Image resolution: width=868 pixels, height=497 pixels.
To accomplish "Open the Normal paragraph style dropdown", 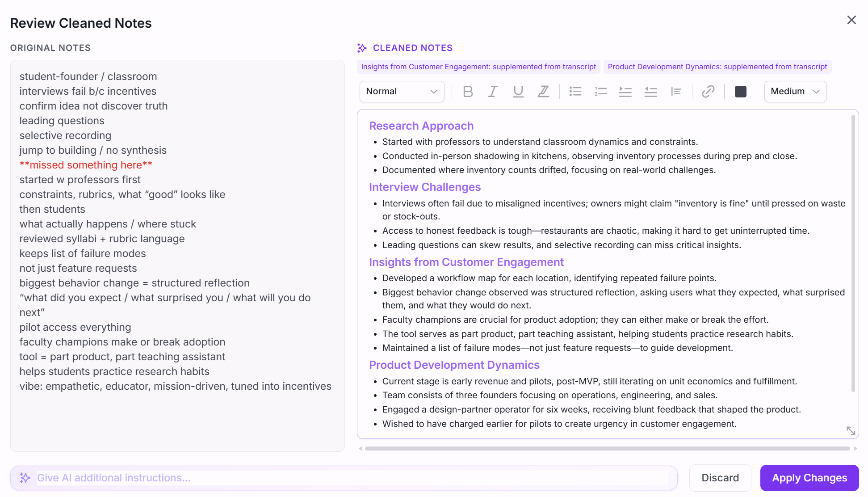I will [x=401, y=92].
